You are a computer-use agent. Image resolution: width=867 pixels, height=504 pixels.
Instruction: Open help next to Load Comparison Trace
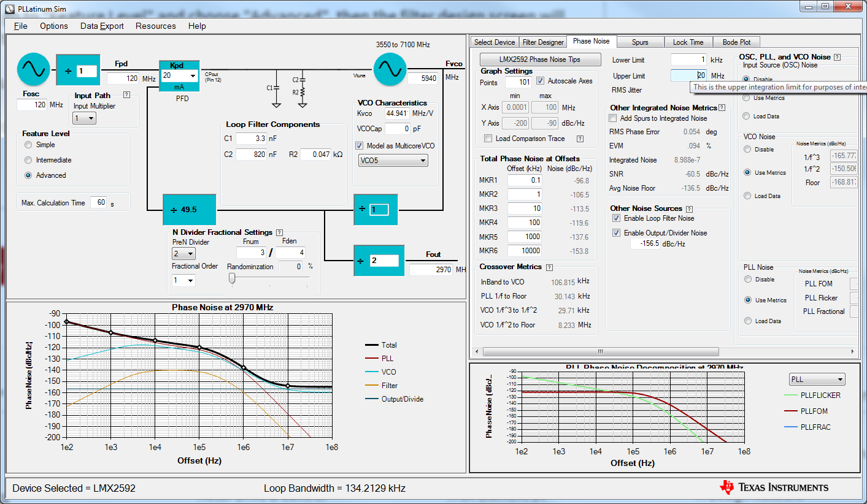click(x=580, y=139)
